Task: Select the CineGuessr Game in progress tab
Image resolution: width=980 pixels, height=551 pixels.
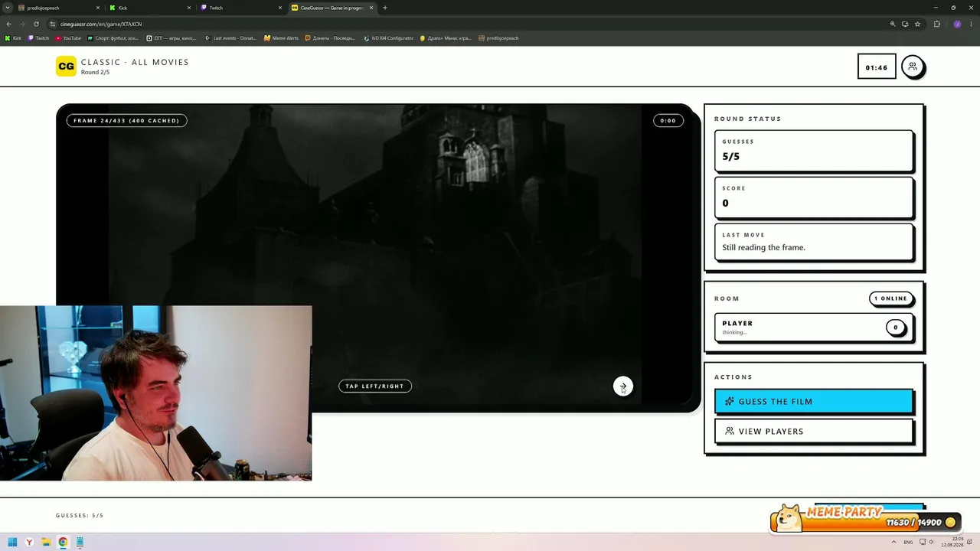Action: (x=332, y=8)
